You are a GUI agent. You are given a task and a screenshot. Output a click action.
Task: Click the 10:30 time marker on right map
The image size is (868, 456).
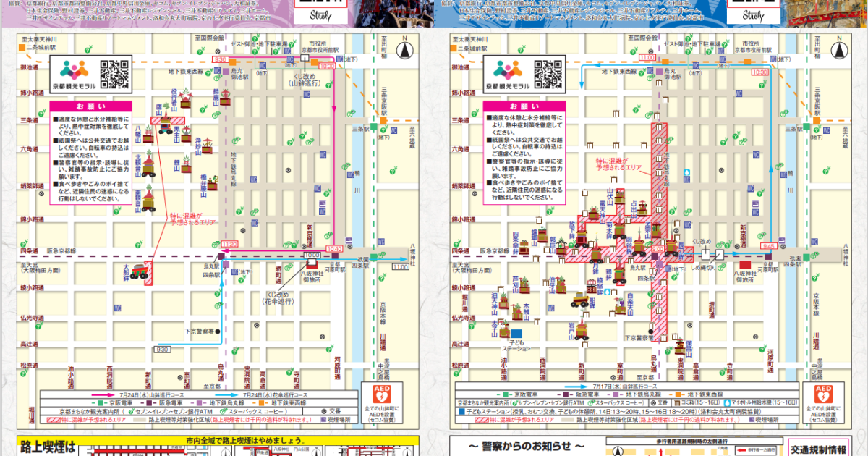759,72
